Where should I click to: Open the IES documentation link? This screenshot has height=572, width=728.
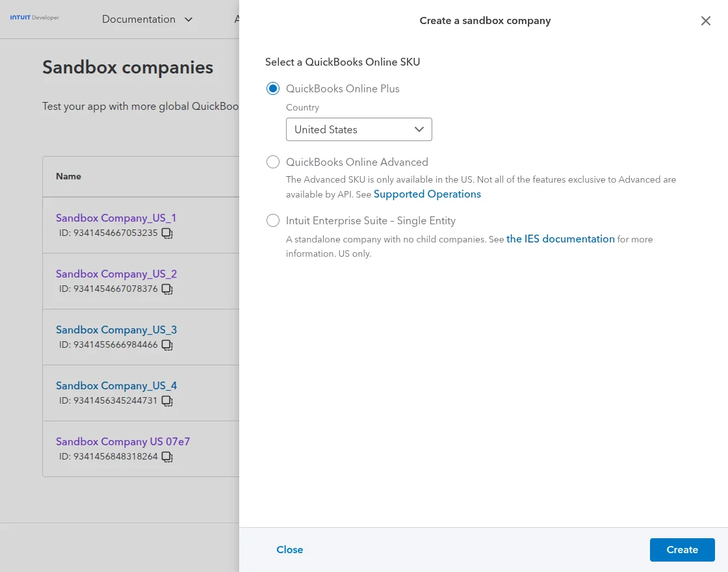560,239
